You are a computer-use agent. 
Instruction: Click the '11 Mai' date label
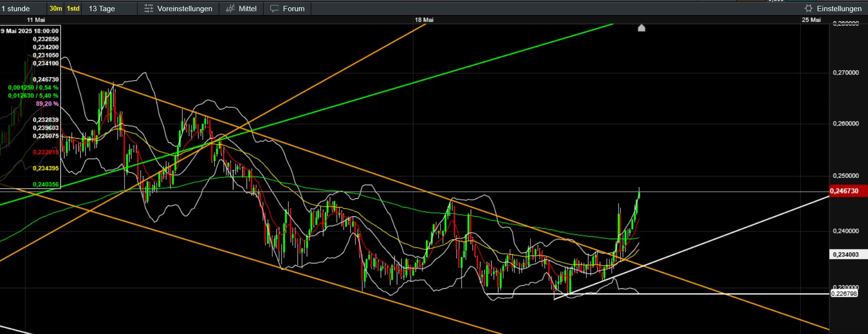[36, 20]
